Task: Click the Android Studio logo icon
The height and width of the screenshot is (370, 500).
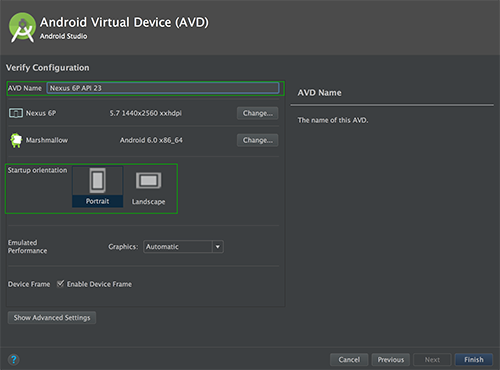Action: (x=22, y=28)
